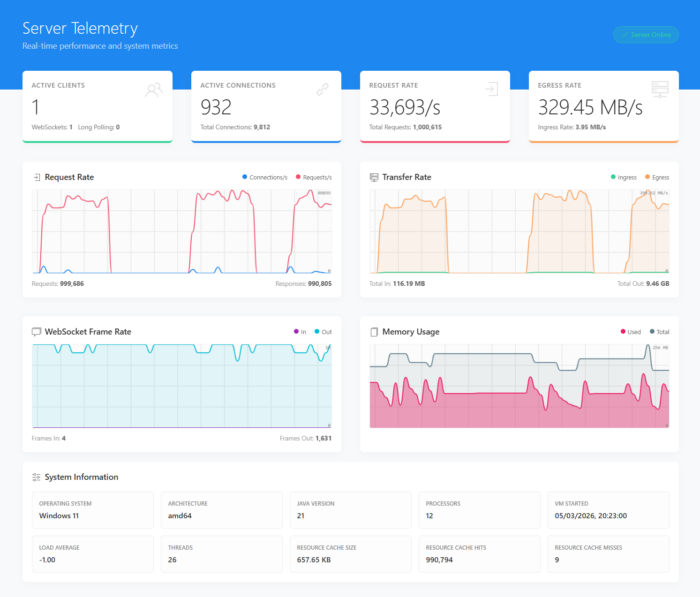Click the server icon on Egress Rate card
Image resolution: width=700 pixels, height=597 pixels.
click(660, 89)
